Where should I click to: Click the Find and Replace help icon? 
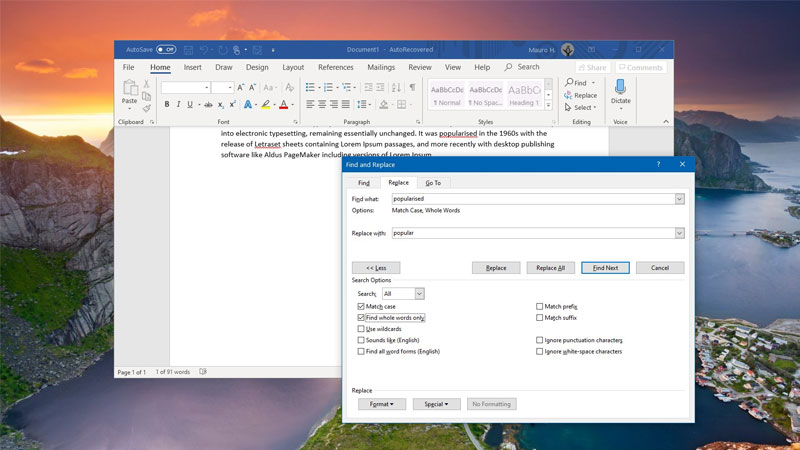point(658,164)
